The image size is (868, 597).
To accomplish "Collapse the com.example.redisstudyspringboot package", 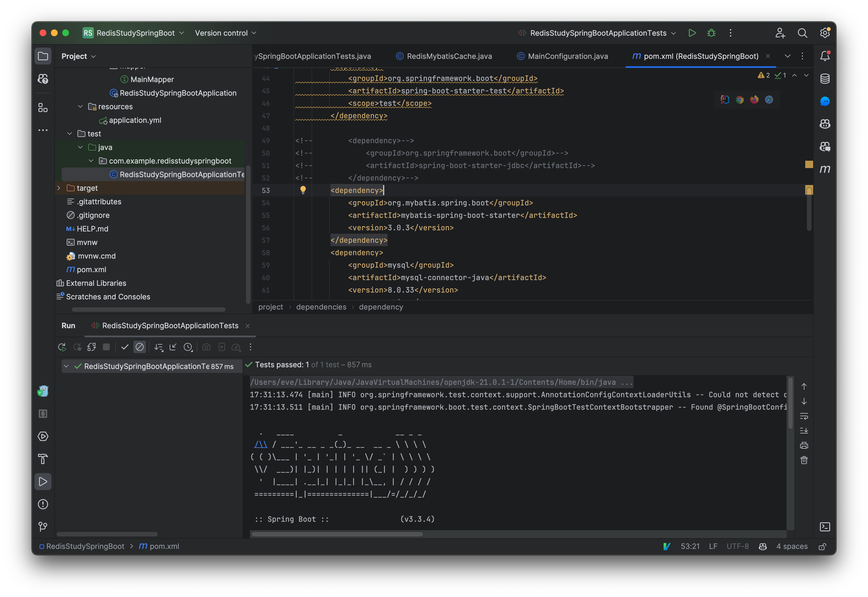I will click(91, 161).
